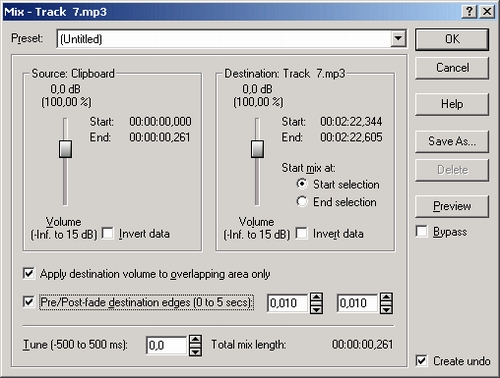The image size is (500, 378).
Task: Decrease post-fade value with down arrow
Action: point(386,309)
